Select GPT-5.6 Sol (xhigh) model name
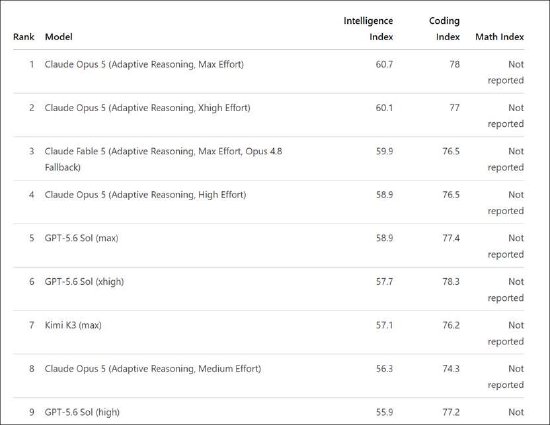The image size is (550, 425). pyautogui.click(x=84, y=282)
